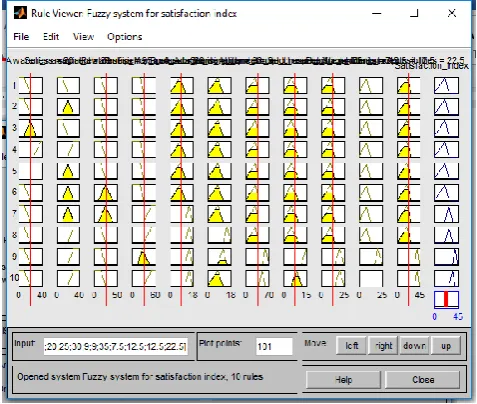The image size is (477, 404).
Task: Grab the red input line in third input column
Action: (x=106, y=189)
